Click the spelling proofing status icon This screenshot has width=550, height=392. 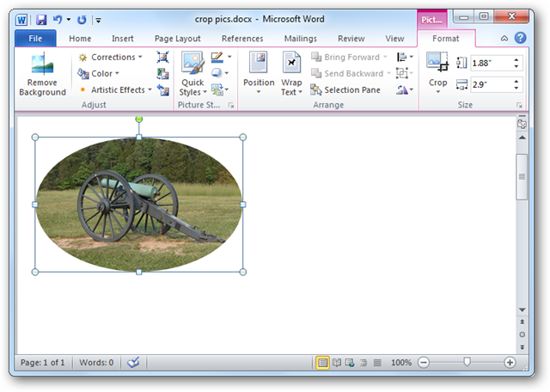(133, 362)
